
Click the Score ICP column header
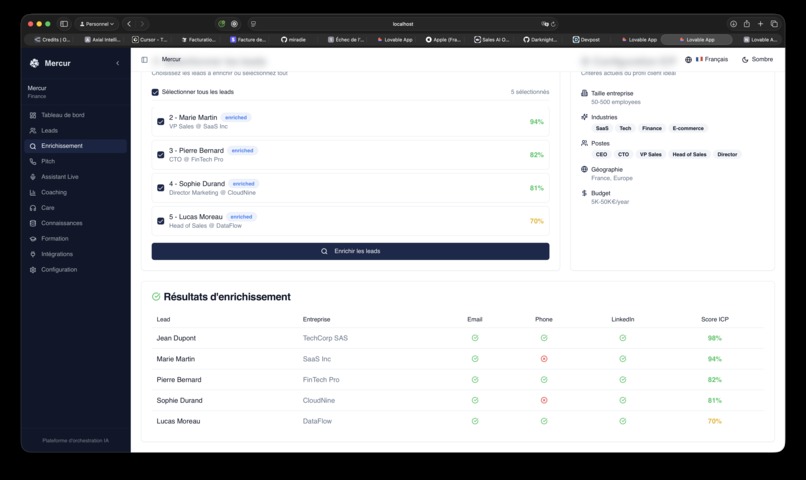pyautogui.click(x=715, y=319)
